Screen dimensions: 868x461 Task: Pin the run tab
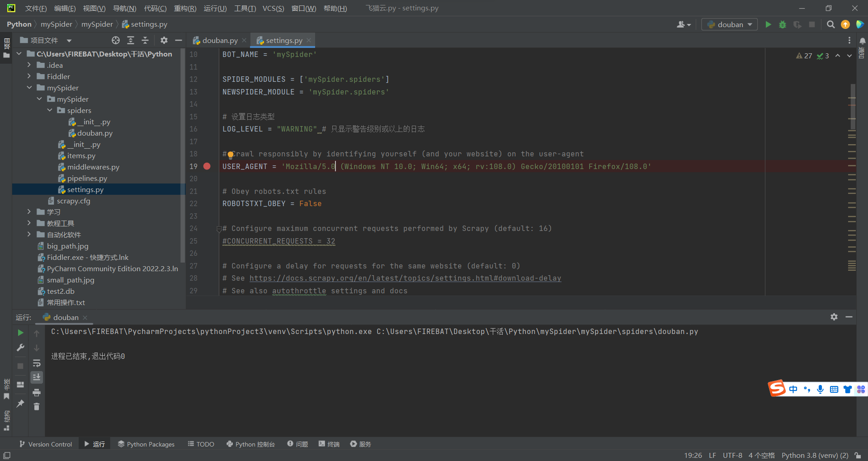(x=20, y=404)
